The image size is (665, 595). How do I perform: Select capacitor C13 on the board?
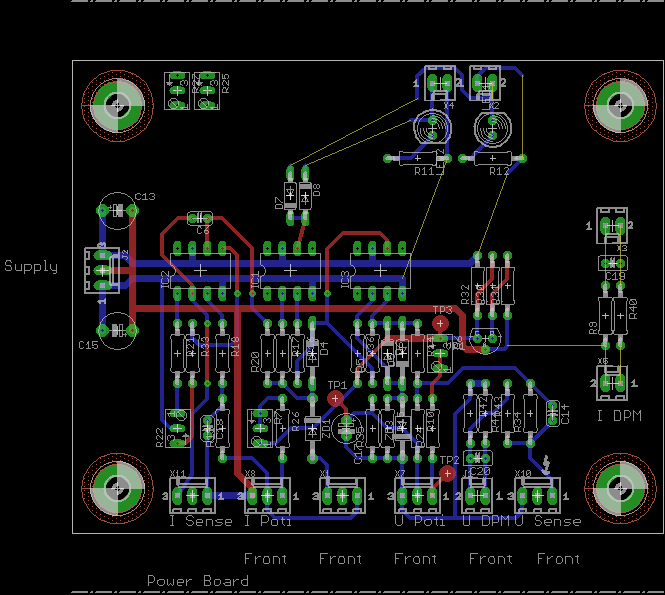point(117,210)
